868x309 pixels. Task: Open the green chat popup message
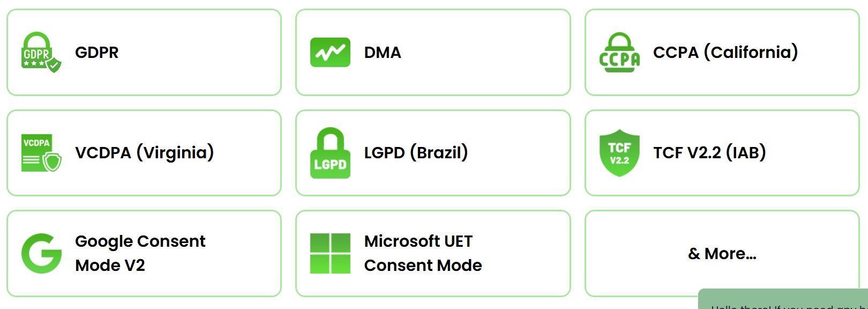[x=783, y=299]
